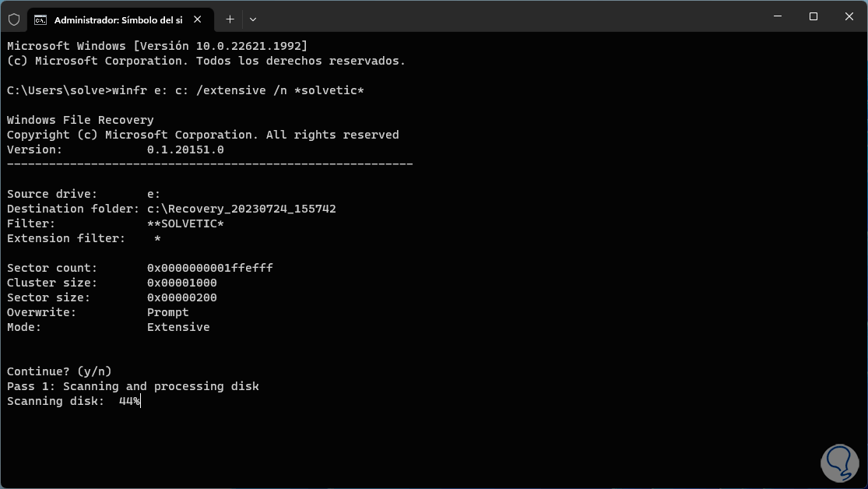
Task: Select the Administrador: Símbolo del sistema tab
Action: [x=117, y=19]
